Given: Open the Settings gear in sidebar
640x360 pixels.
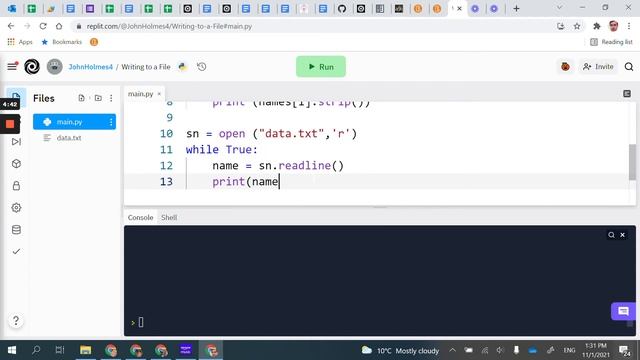Looking at the screenshot, I should click(x=16, y=208).
